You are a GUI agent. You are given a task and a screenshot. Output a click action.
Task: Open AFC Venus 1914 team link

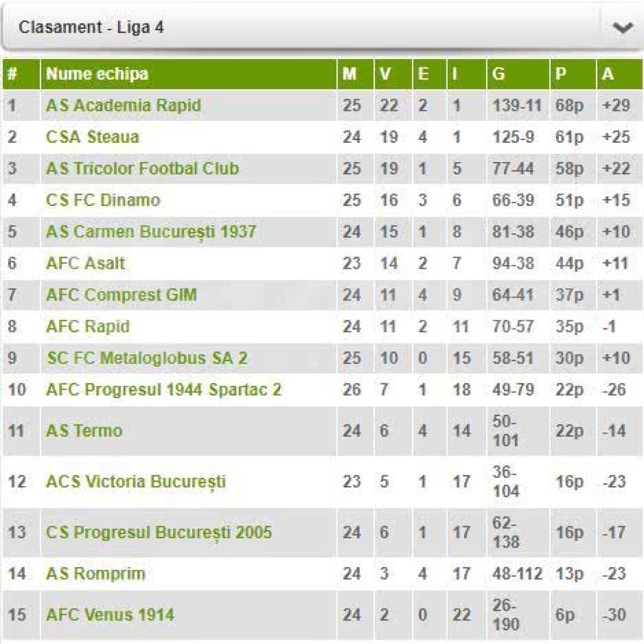click(x=110, y=615)
